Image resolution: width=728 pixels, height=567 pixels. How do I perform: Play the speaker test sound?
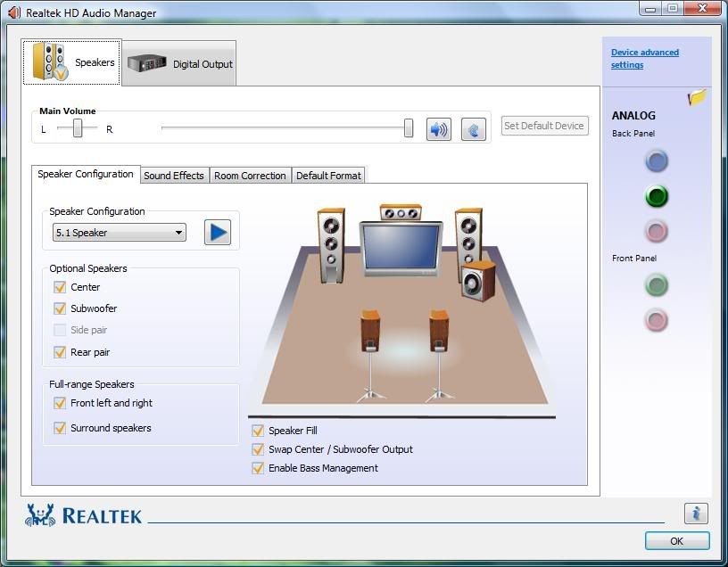point(218,232)
